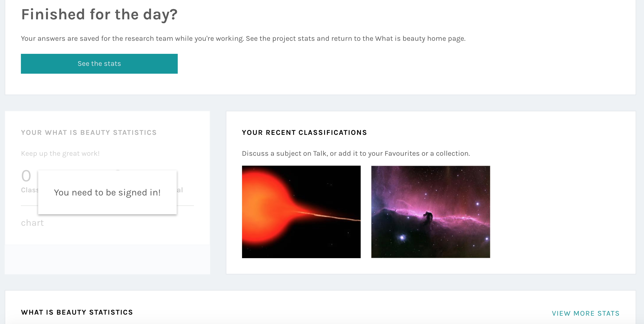The image size is (644, 324).
Task: Click the See the stats button
Action: [99, 63]
